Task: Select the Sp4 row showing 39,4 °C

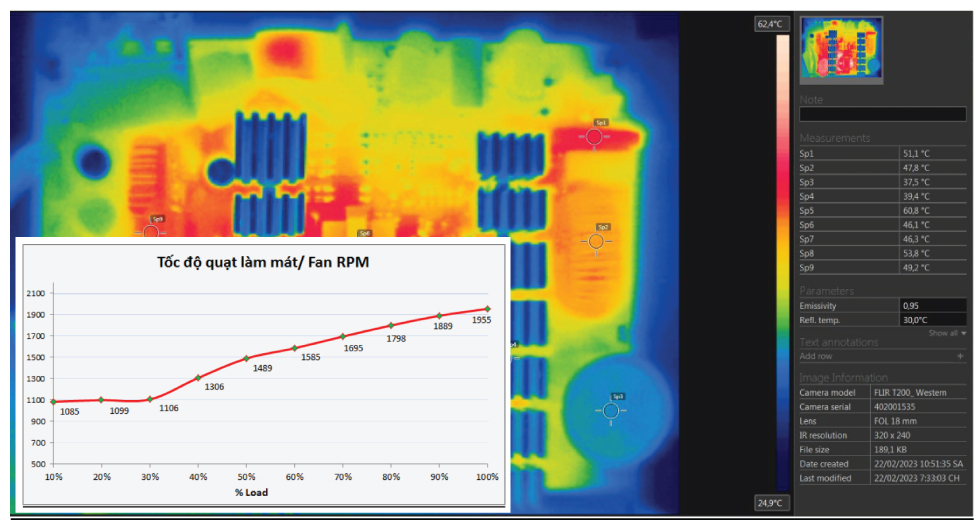Action: [x=882, y=196]
